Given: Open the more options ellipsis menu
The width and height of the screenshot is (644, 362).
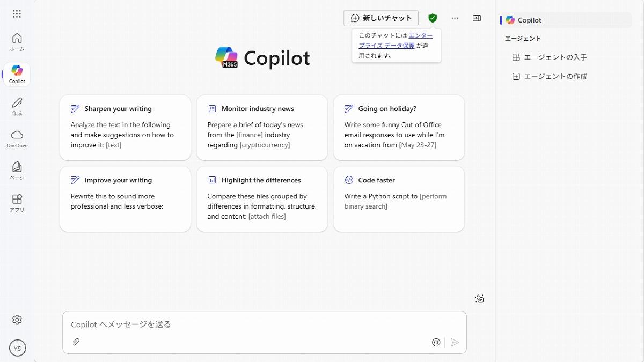Looking at the screenshot, I should pos(455,18).
